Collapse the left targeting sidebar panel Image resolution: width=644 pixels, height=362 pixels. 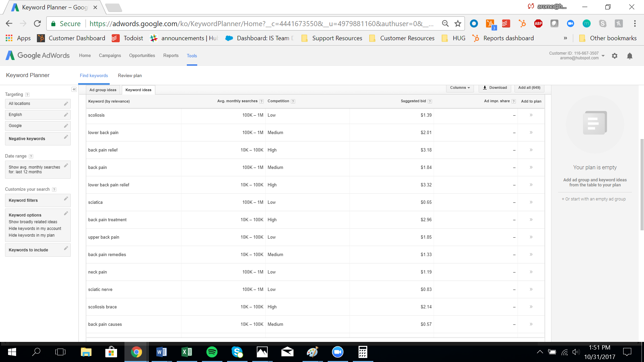click(x=74, y=89)
